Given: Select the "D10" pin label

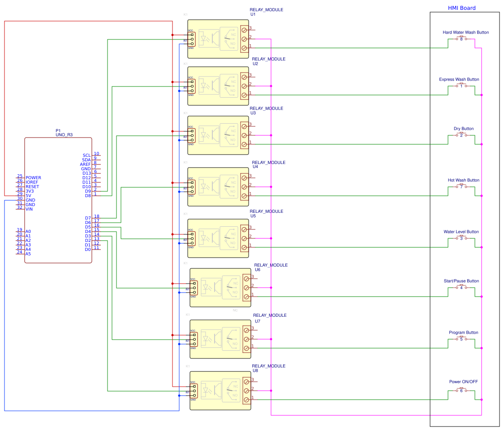Looking at the screenshot, I should 86,187.
